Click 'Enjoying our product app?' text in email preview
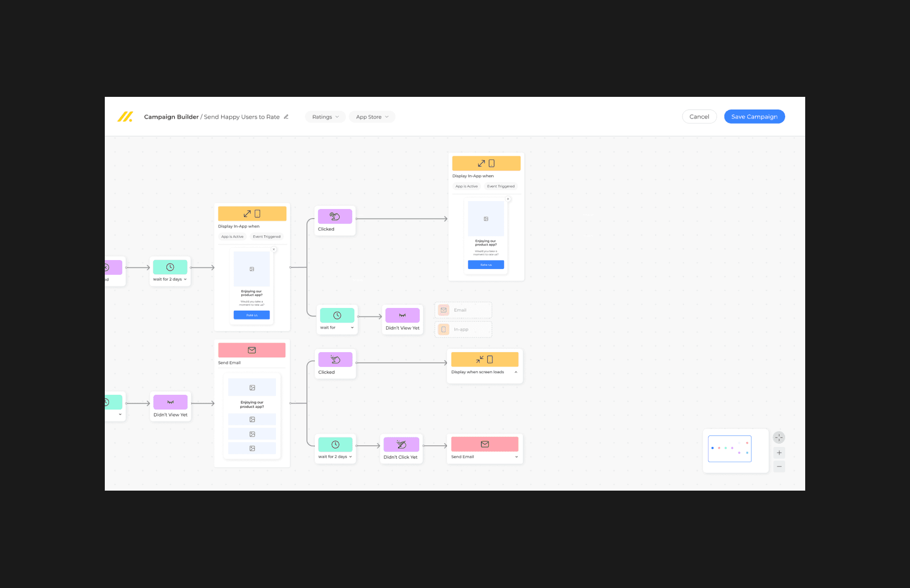This screenshot has width=910, height=588. point(252,404)
